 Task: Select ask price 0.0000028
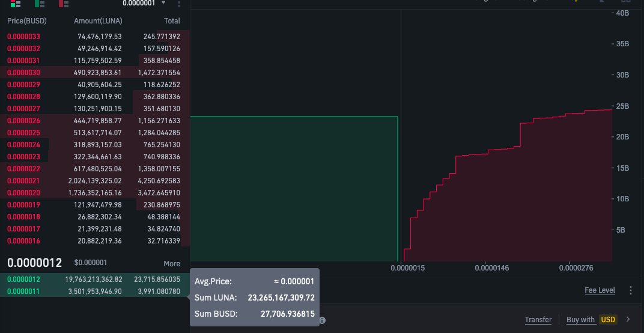(23, 97)
